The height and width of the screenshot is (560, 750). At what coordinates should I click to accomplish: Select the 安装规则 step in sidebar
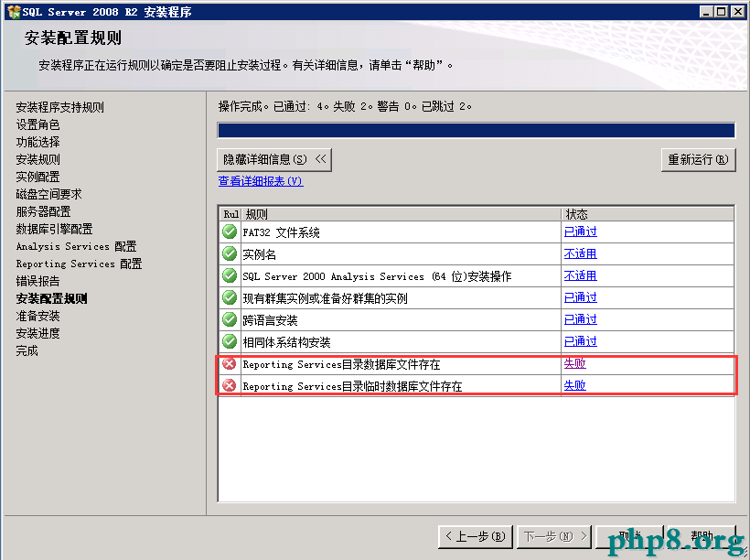point(37,159)
